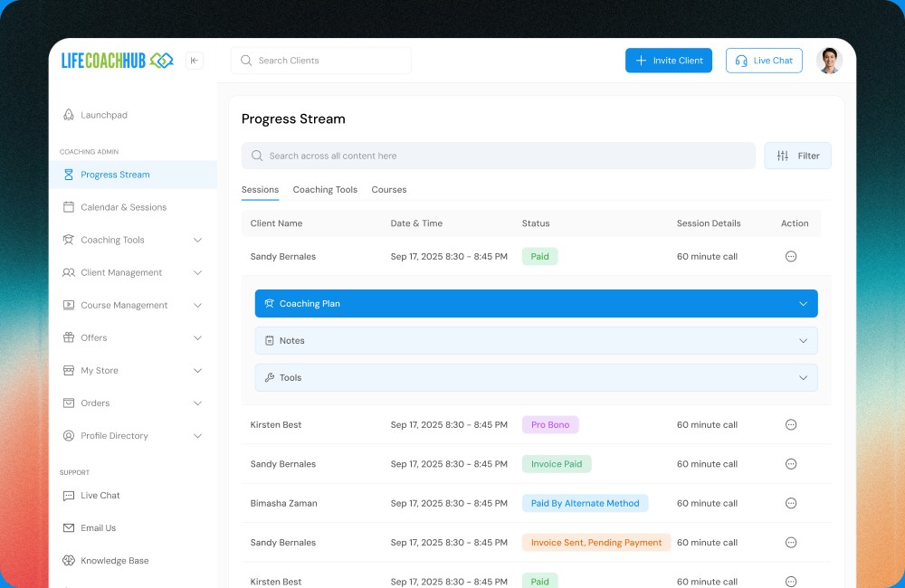This screenshot has height=588, width=905.
Task: Collapse the sidebar with the arrow icon
Action: (194, 61)
